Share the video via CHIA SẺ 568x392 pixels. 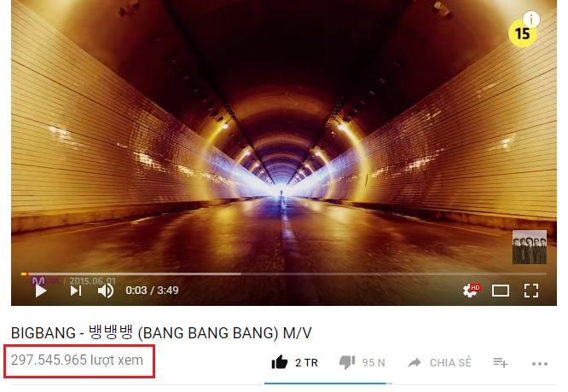439,363
